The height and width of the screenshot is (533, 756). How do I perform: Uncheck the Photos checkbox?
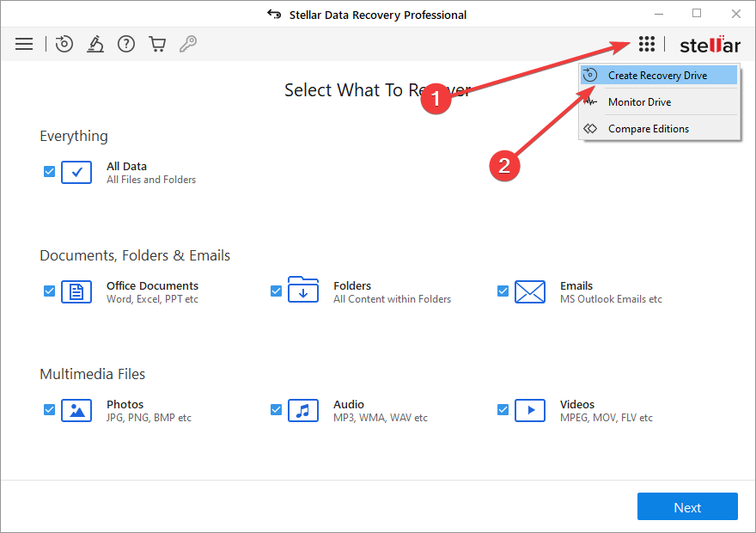[49, 409]
